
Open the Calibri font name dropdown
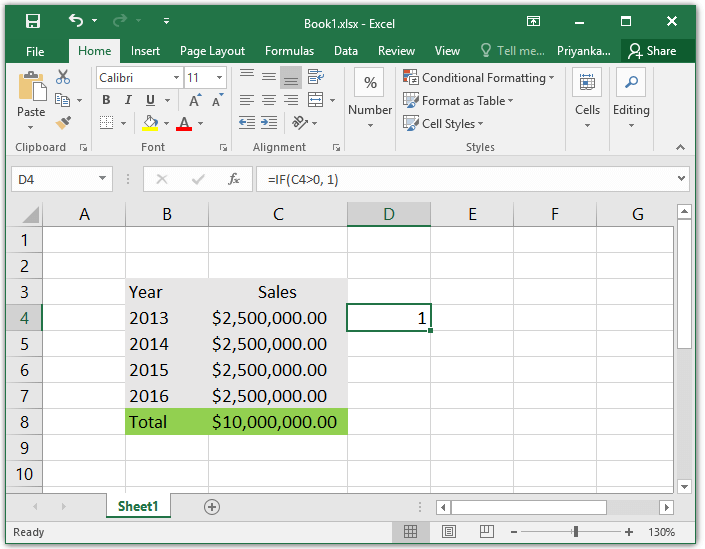[x=177, y=78]
